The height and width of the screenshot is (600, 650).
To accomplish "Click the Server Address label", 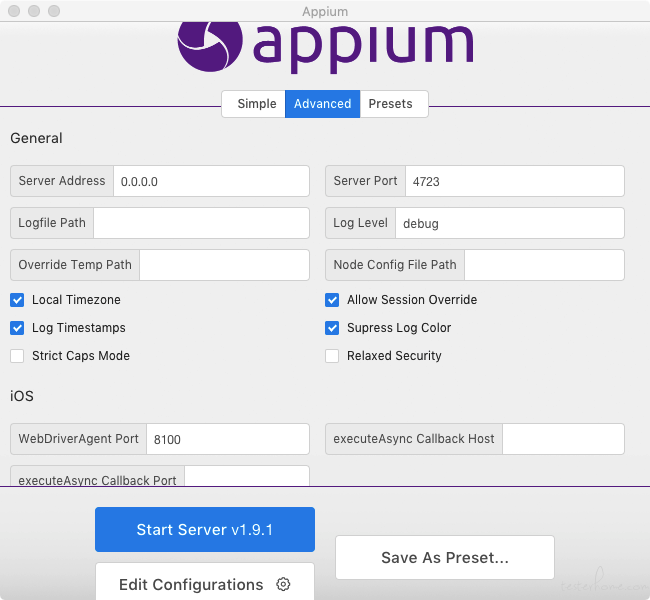I will (x=62, y=181).
